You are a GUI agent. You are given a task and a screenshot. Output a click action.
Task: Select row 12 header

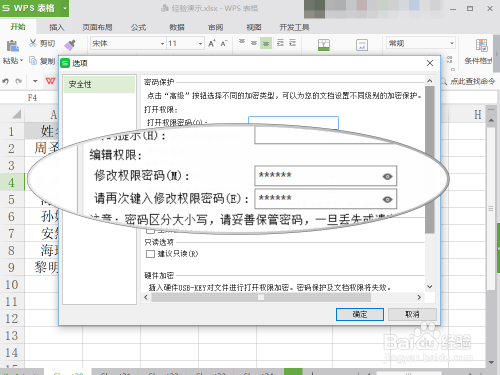coord(12,319)
